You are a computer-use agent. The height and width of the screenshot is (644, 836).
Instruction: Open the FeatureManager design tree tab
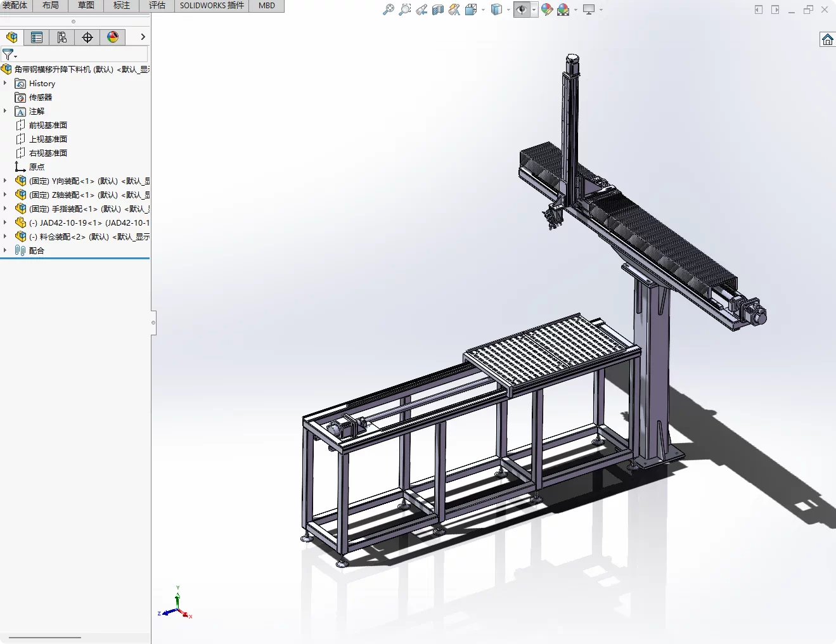12,37
